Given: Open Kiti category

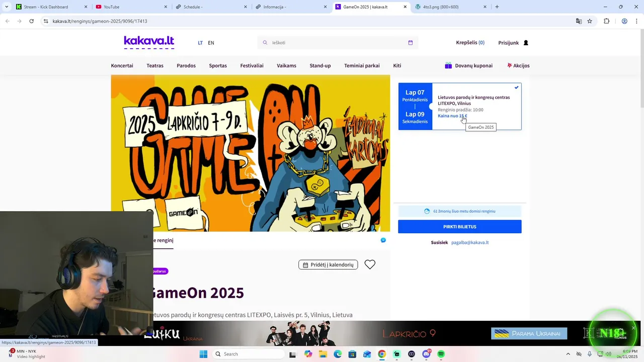Looking at the screenshot, I should point(397,66).
